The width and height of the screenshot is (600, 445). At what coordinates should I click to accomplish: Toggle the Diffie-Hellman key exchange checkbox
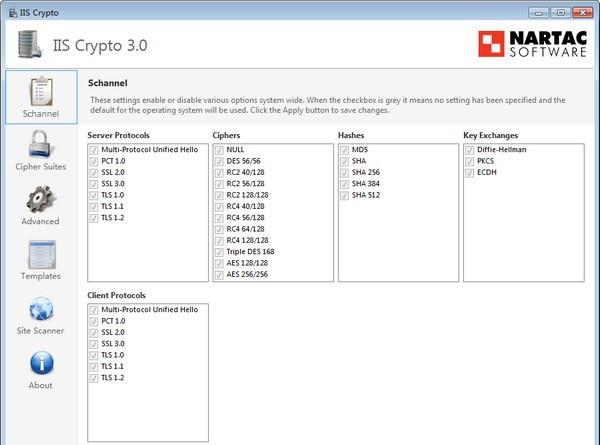click(x=470, y=150)
